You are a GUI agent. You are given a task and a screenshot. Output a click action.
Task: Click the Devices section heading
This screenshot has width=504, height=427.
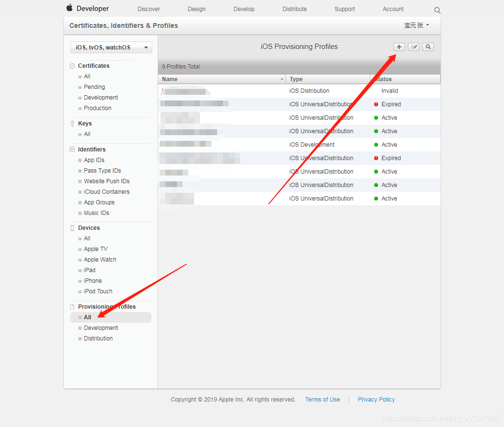[x=89, y=228]
